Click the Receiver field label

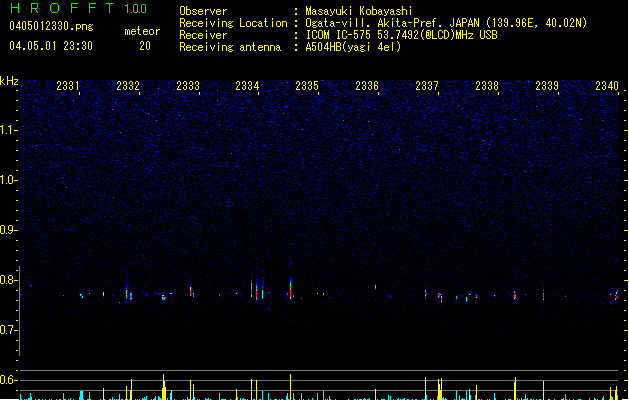click(x=203, y=35)
